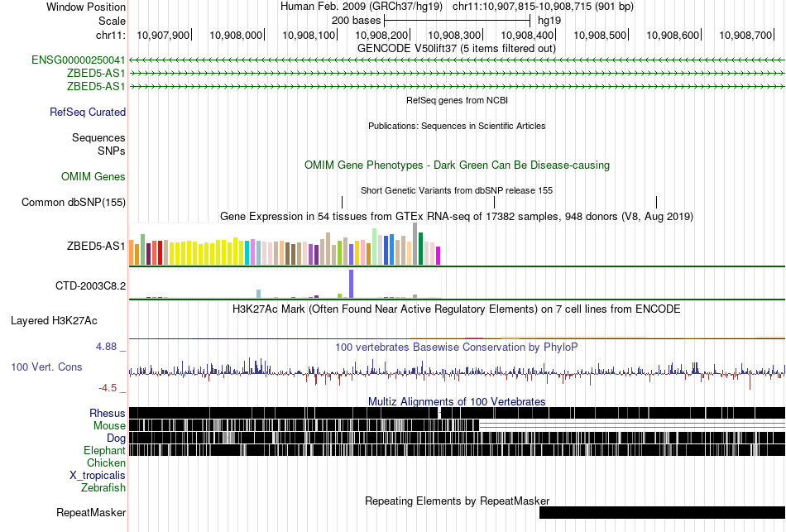The height and width of the screenshot is (532, 786).
Task: Click the chr11: ruler label
Action: pyautogui.click(x=111, y=35)
